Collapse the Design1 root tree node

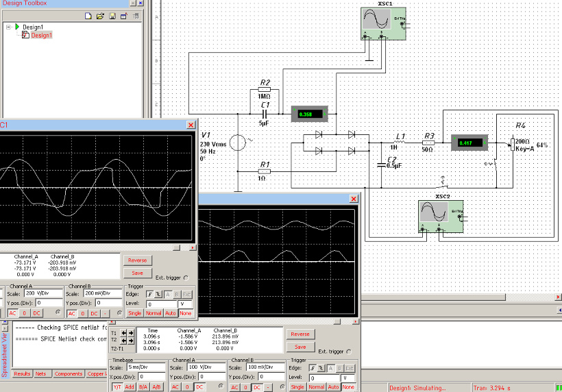click(x=8, y=27)
